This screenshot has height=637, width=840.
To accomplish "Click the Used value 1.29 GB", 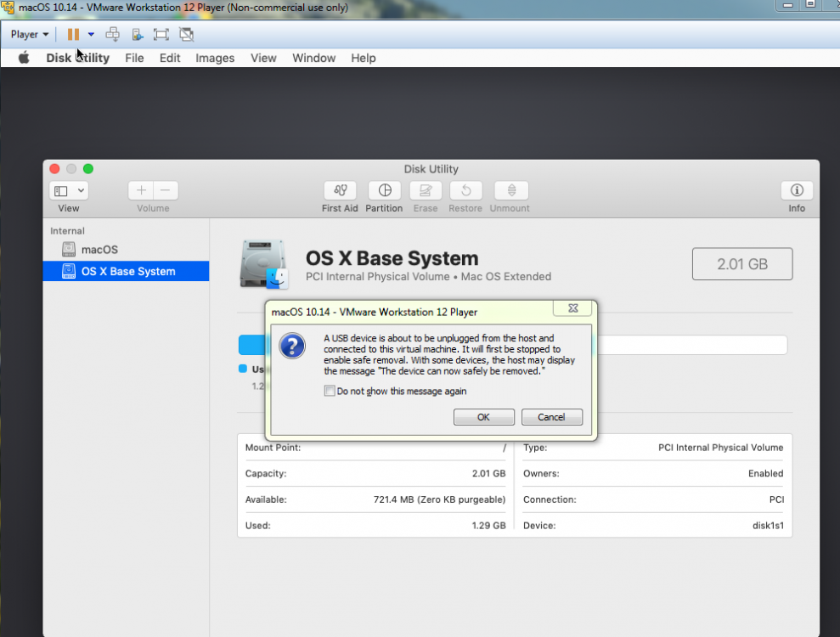I will [488, 526].
